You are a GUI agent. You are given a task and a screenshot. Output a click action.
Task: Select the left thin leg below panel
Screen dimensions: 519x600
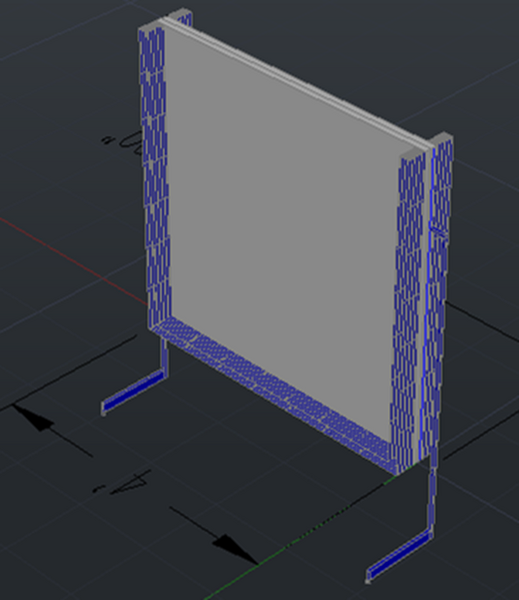click(x=164, y=356)
